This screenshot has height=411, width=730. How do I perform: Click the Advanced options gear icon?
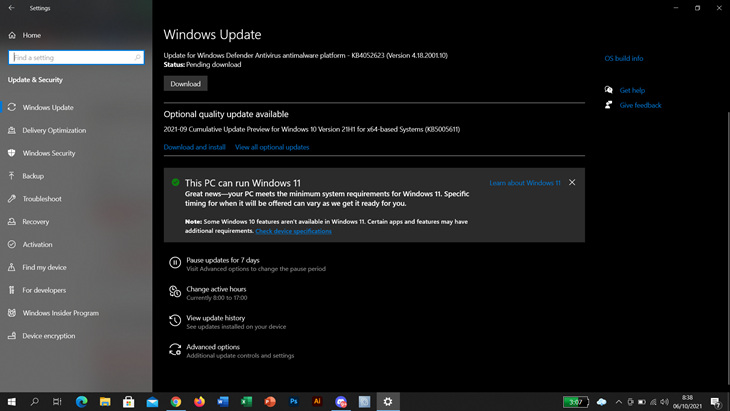[175, 350]
